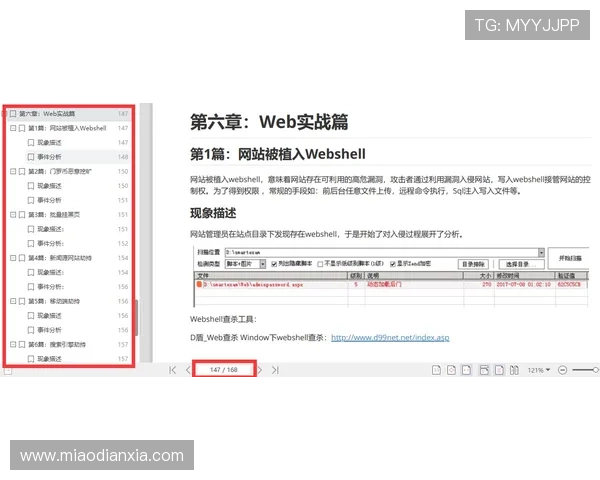Click the 文件 column header
The image size is (600, 480).
click(x=271, y=276)
